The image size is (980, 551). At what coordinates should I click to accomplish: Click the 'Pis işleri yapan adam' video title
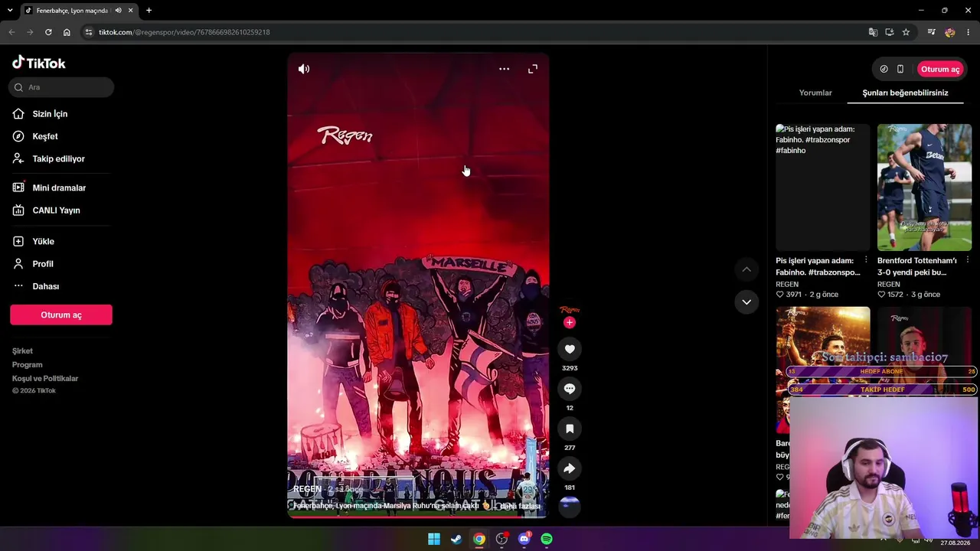[x=817, y=266]
